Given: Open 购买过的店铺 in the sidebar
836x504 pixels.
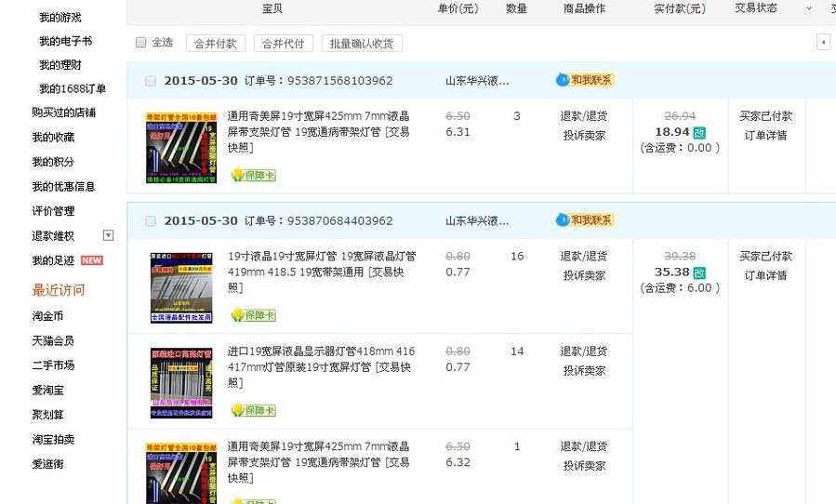Looking at the screenshot, I should pos(63,112).
